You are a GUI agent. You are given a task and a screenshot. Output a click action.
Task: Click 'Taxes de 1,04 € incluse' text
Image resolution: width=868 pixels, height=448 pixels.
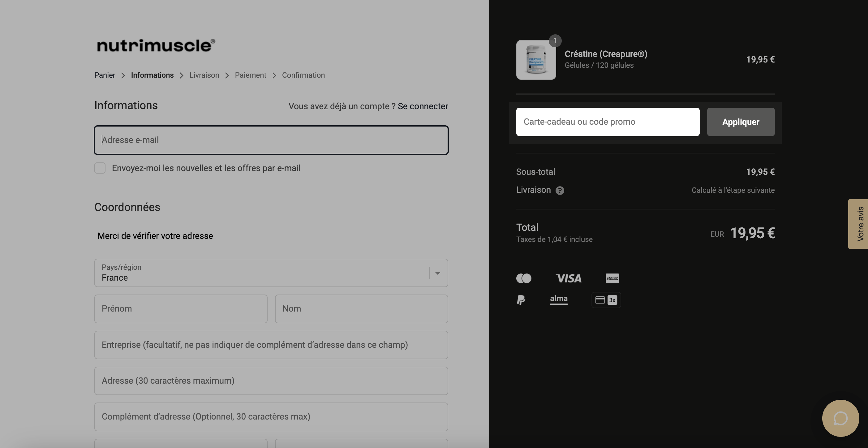[x=554, y=239]
